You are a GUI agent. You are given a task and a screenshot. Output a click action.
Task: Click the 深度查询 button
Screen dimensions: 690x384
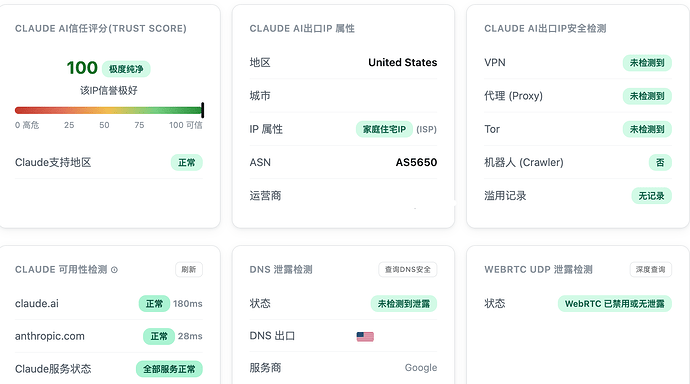(x=650, y=269)
